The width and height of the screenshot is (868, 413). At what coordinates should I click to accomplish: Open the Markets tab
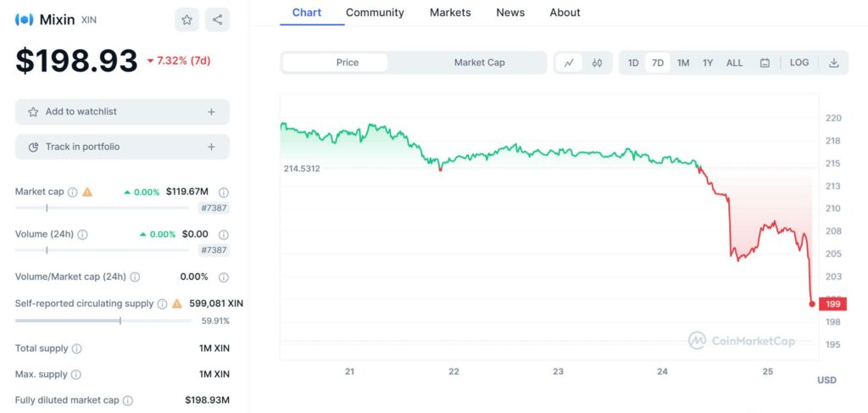450,12
